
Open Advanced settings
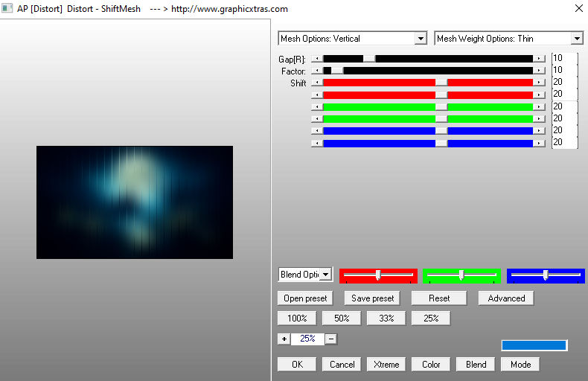point(506,298)
